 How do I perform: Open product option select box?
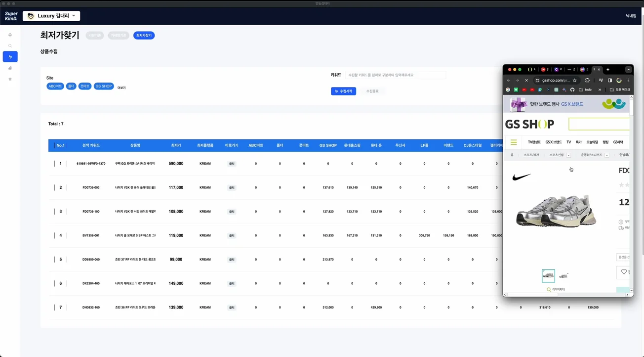pyautogui.click(x=623, y=257)
